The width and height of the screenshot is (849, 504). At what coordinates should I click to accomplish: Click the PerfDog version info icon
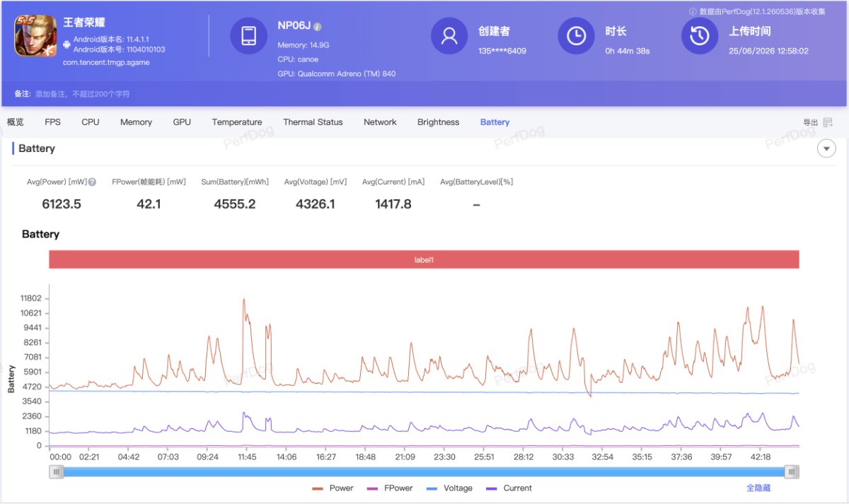[x=693, y=11]
